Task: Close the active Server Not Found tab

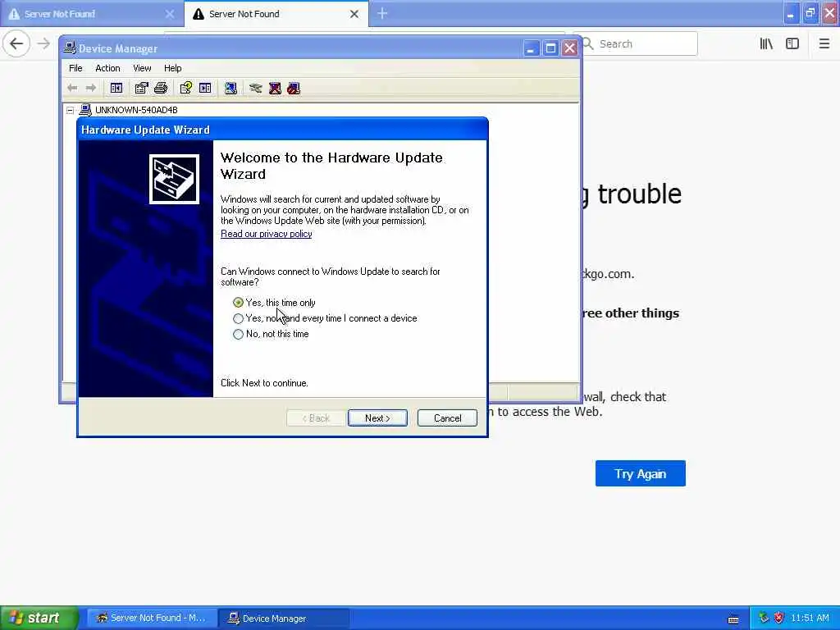Action: [x=354, y=14]
